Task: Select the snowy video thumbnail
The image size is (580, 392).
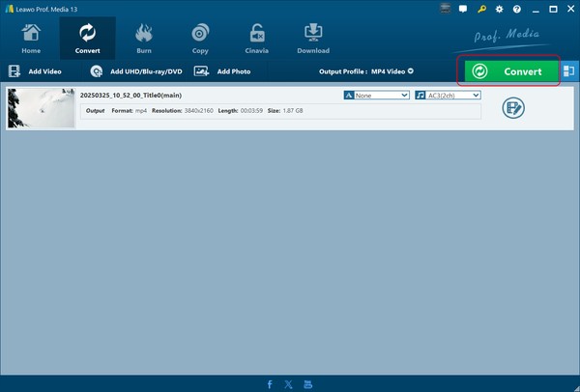Action: [41, 108]
